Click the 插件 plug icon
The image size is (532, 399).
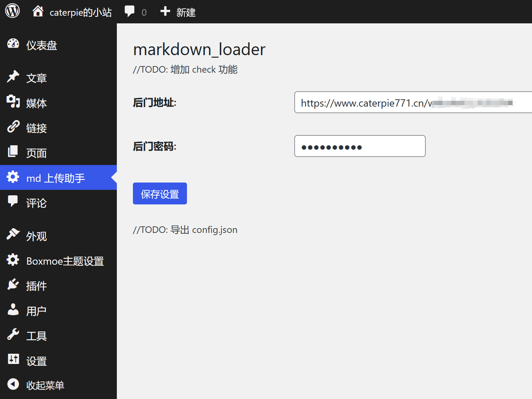coord(13,284)
